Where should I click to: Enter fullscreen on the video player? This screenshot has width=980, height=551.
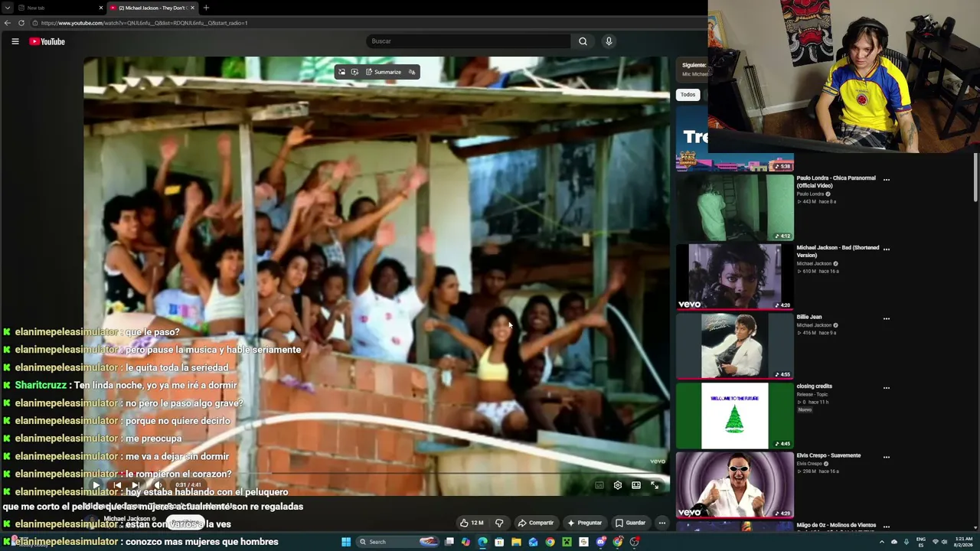pos(655,485)
